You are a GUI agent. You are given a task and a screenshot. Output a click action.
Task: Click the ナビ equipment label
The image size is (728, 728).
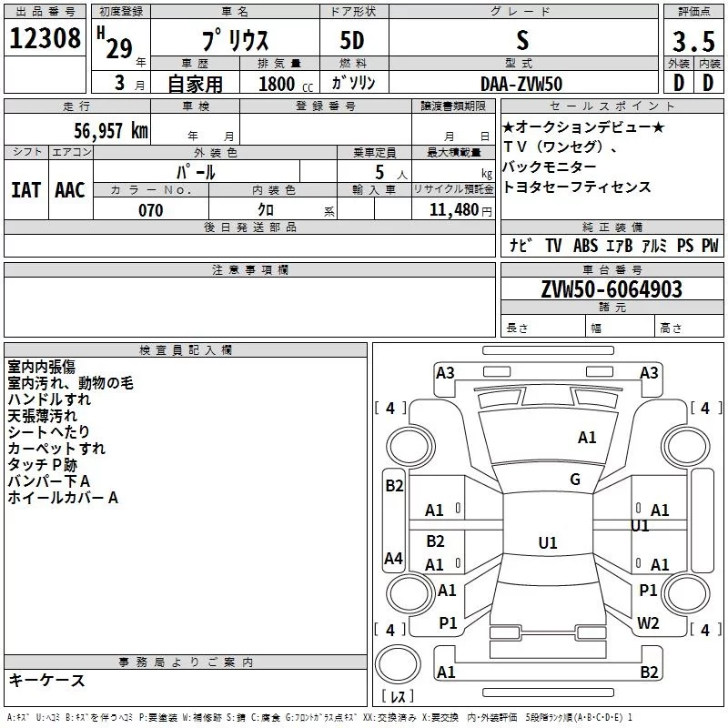pos(521,245)
